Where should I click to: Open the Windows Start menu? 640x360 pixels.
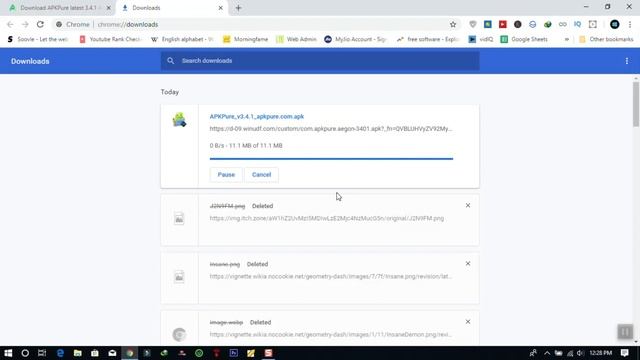point(8,353)
